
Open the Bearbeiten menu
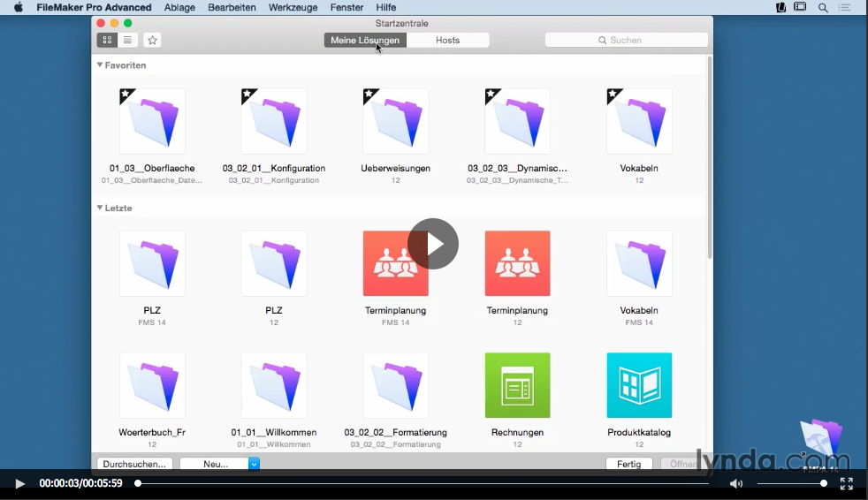pos(232,7)
